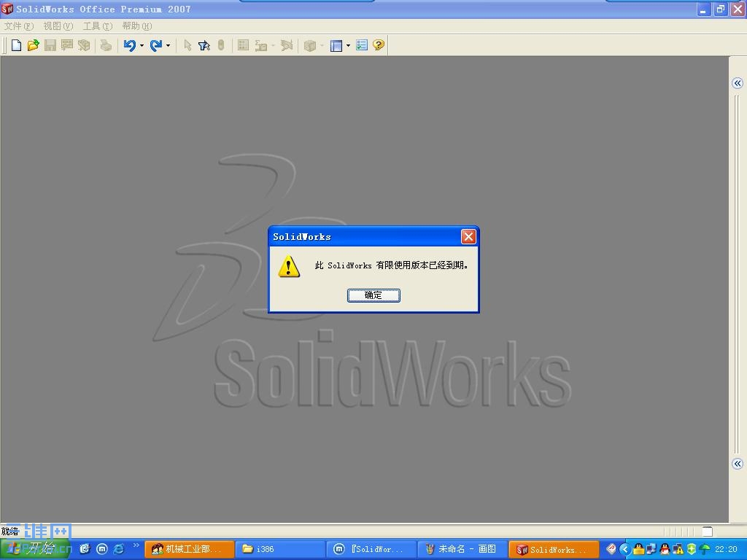The image size is (747, 560).
Task: Click the QQ penguin tray icon
Action: pyautogui.click(x=665, y=549)
